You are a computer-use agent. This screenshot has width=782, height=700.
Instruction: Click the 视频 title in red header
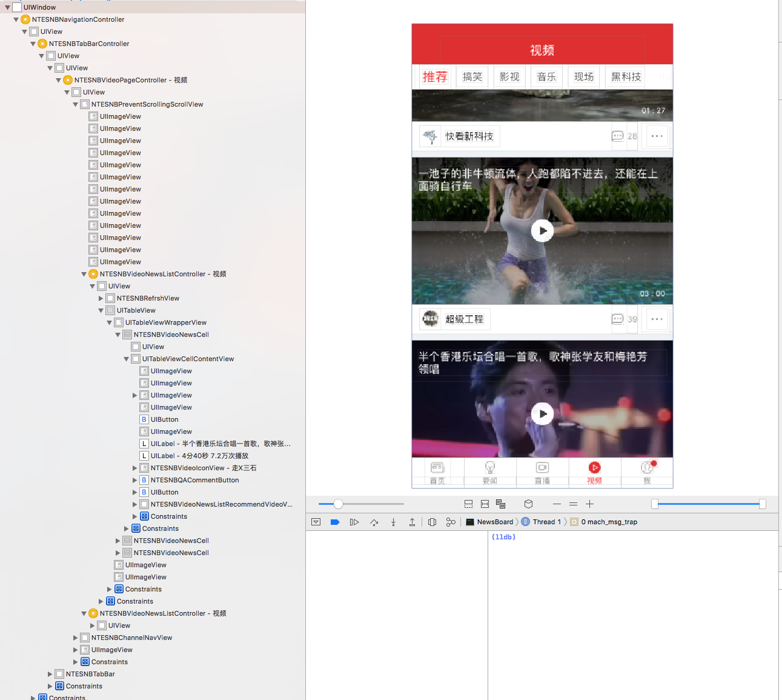pos(542,50)
